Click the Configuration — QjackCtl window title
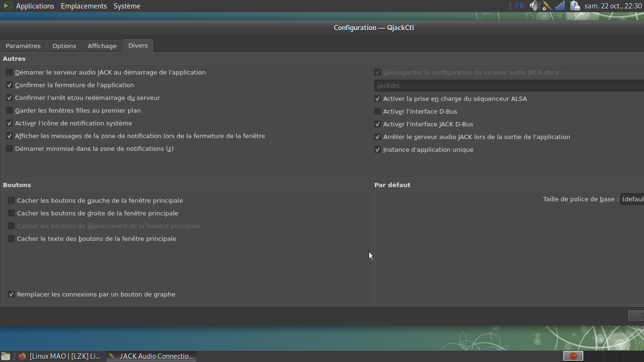This screenshot has height=362, width=644. pos(374,27)
